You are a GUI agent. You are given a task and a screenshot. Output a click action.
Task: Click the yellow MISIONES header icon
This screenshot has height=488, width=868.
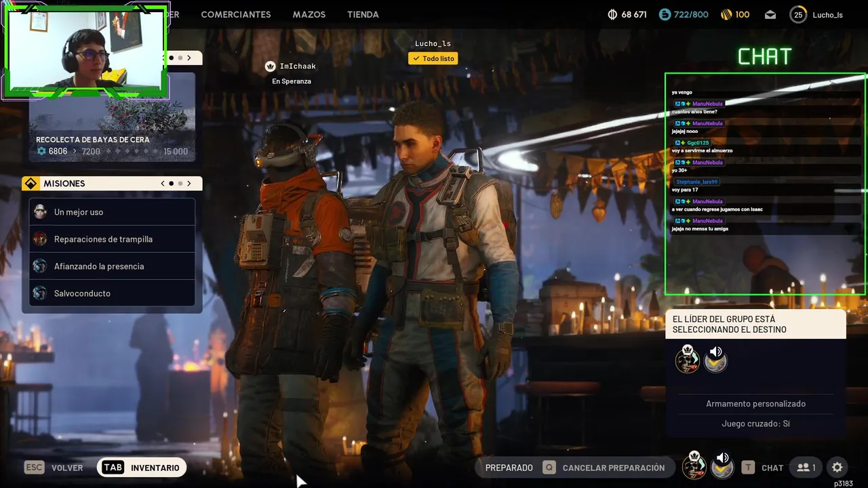[x=31, y=184]
